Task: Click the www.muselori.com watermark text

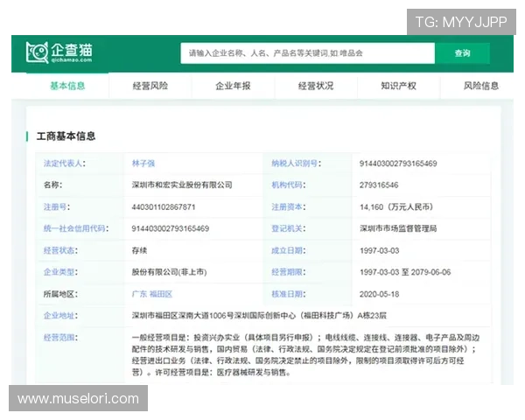Action: click(78, 399)
